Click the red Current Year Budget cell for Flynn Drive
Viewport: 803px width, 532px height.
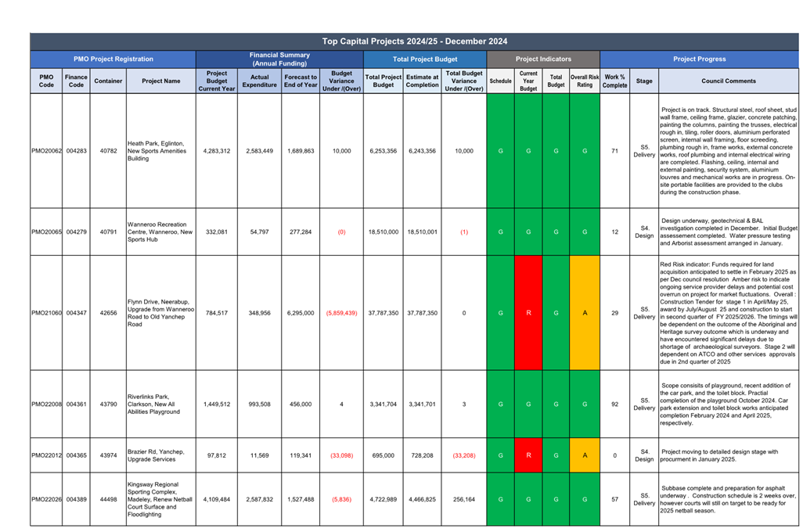tap(528, 313)
